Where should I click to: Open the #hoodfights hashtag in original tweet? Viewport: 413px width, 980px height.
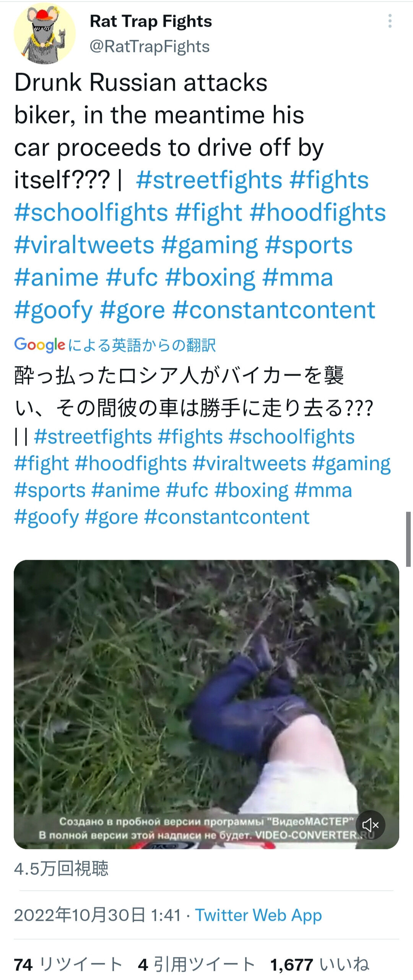318,212
